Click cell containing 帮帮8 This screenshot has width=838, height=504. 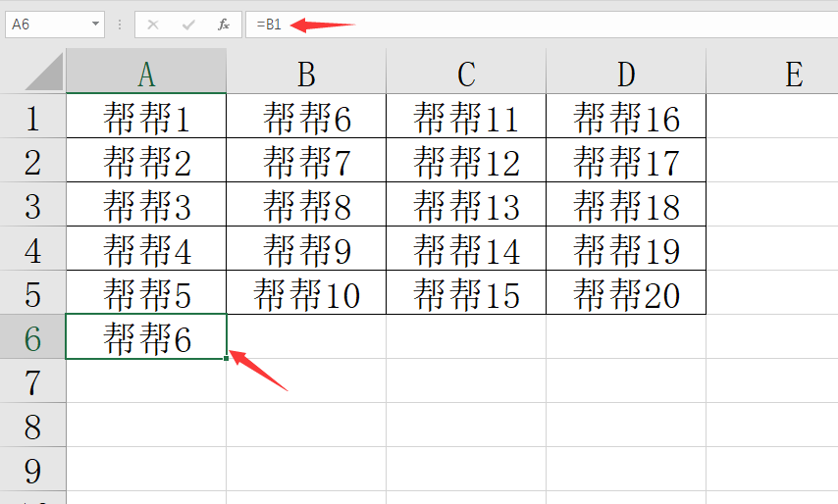point(306,205)
